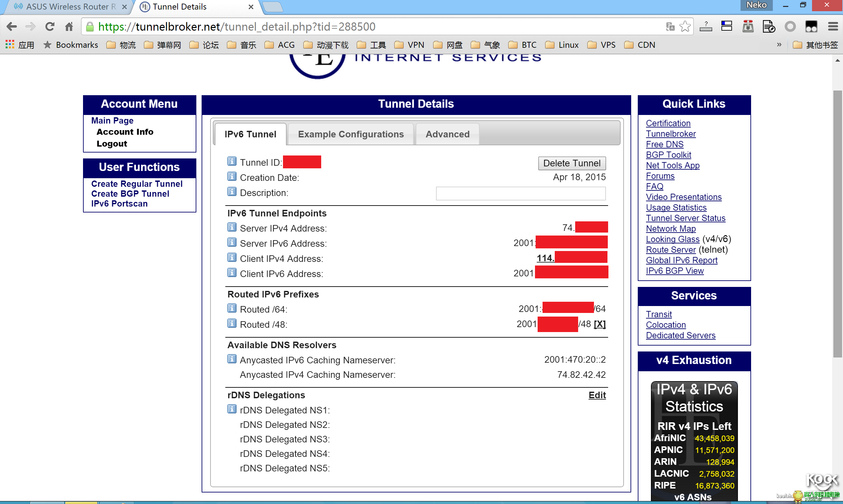Click the Neko profile name button
This screenshot has height=504, width=843.
(x=756, y=5)
